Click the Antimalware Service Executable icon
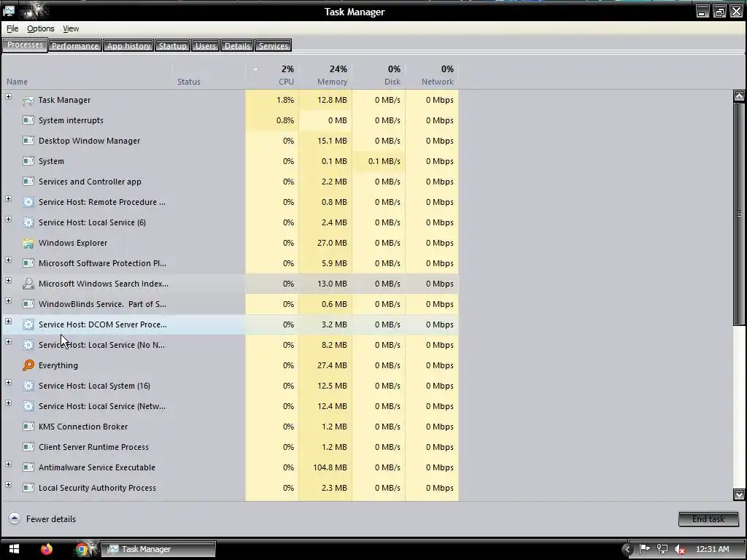747x560 pixels. click(x=28, y=467)
